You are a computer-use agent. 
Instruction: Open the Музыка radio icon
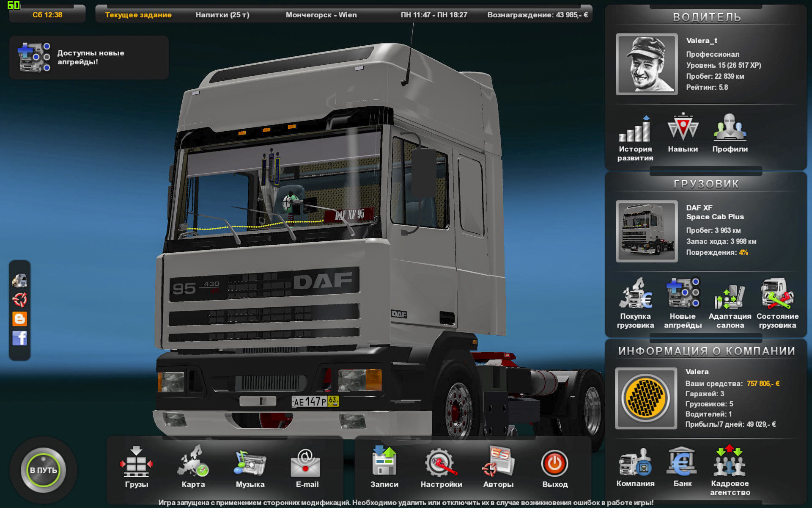coord(250,463)
